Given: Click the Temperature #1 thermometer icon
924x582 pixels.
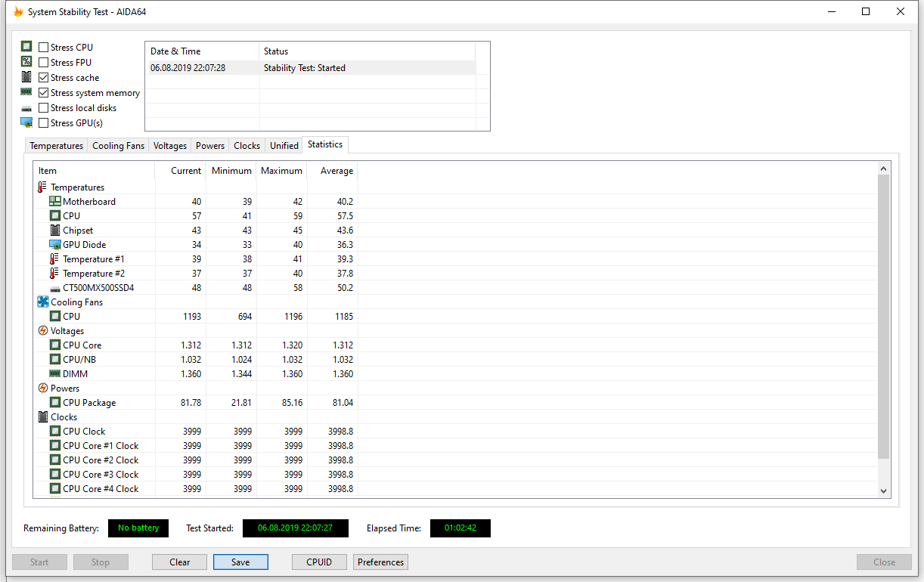Looking at the screenshot, I should point(54,258).
